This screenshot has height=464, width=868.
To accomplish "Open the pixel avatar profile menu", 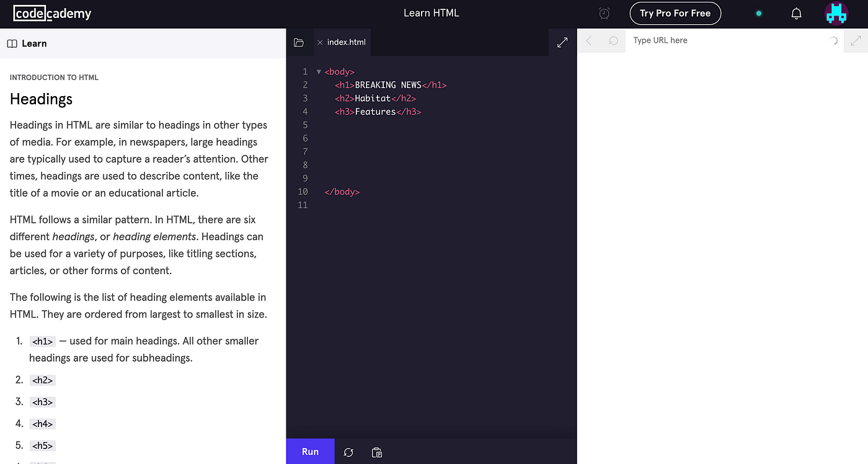I will [x=836, y=13].
